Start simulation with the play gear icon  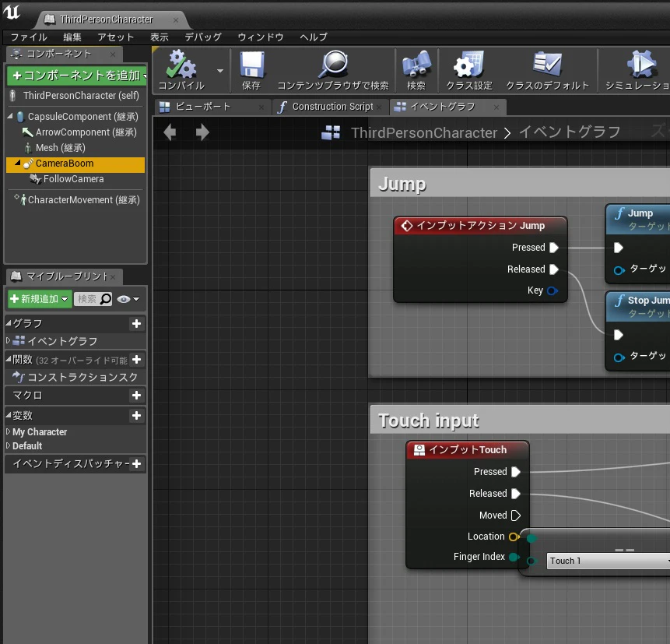(x=641, y=64)
